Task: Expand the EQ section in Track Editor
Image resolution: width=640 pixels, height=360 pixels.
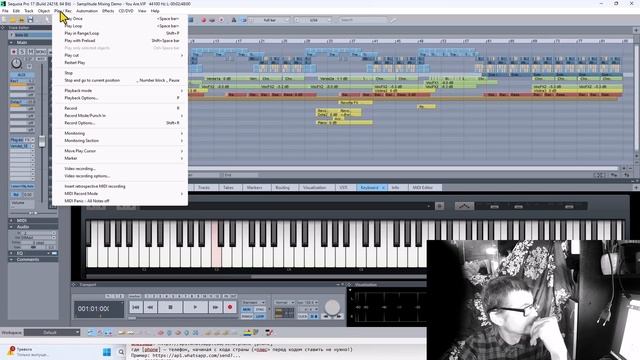Action: point(11,253)
